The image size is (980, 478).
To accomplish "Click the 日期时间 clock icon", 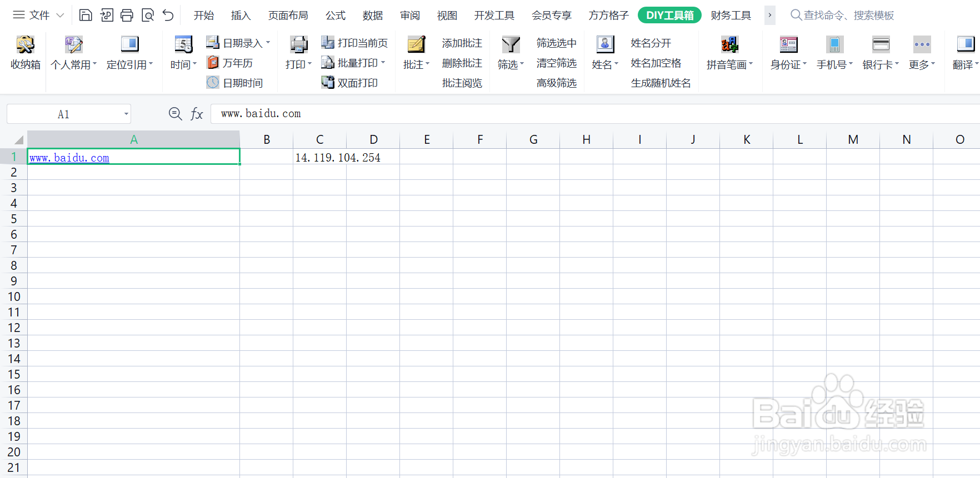I will (x=213, y=83).
